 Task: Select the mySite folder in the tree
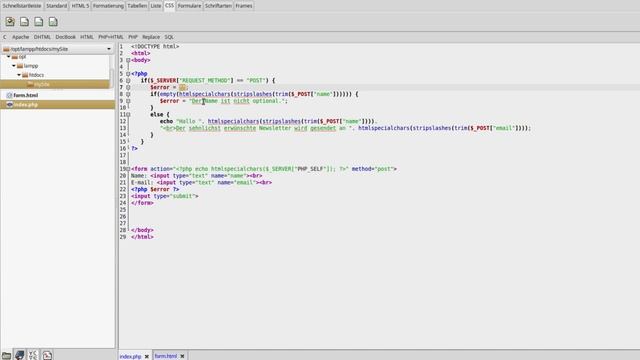click(55, 84)
